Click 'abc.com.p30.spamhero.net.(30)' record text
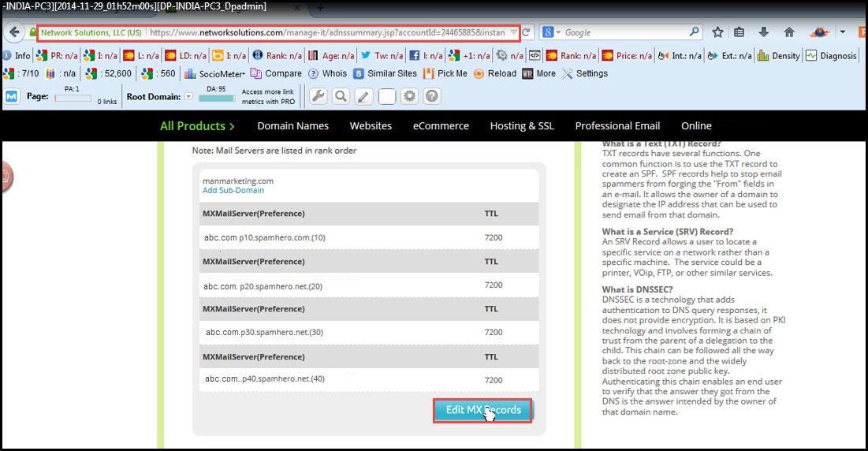Screen dimensions: 868x451 click(265, 333)
